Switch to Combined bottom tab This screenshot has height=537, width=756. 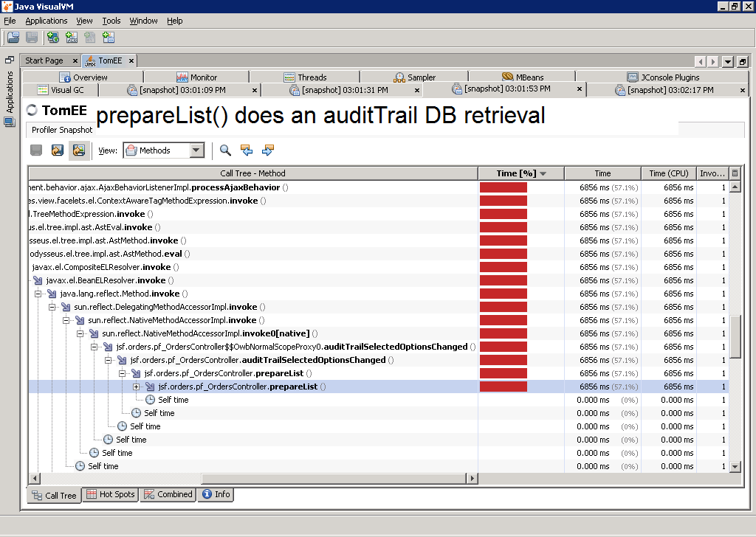coord(168,494)
